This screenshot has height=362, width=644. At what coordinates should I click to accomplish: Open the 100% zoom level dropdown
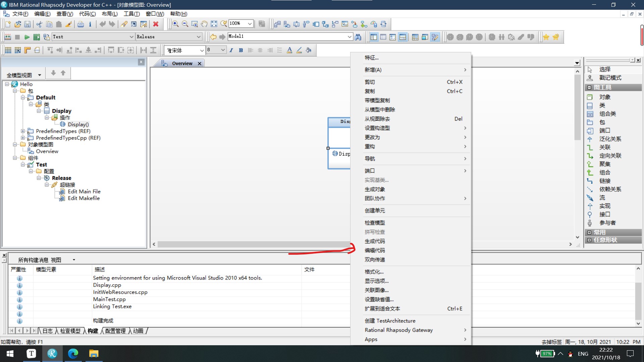250,23
